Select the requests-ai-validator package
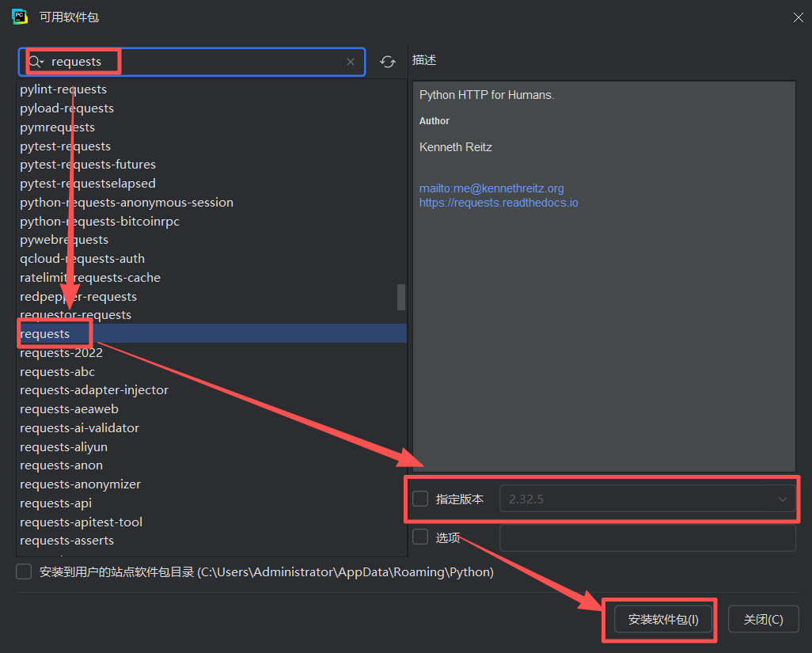Image resolution: width=812 pixels, height=653 pixels. (80, 427)
